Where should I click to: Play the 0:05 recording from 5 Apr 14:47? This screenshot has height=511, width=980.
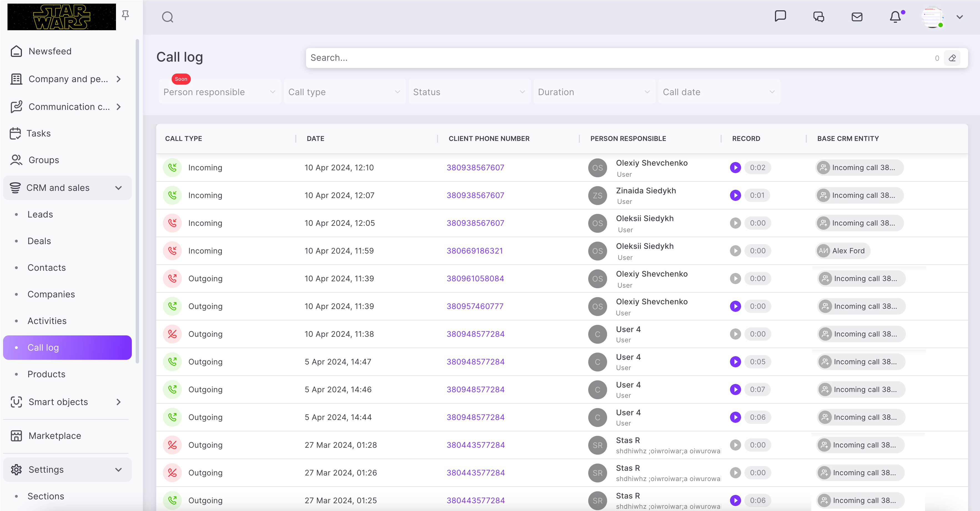pos(735,361)
